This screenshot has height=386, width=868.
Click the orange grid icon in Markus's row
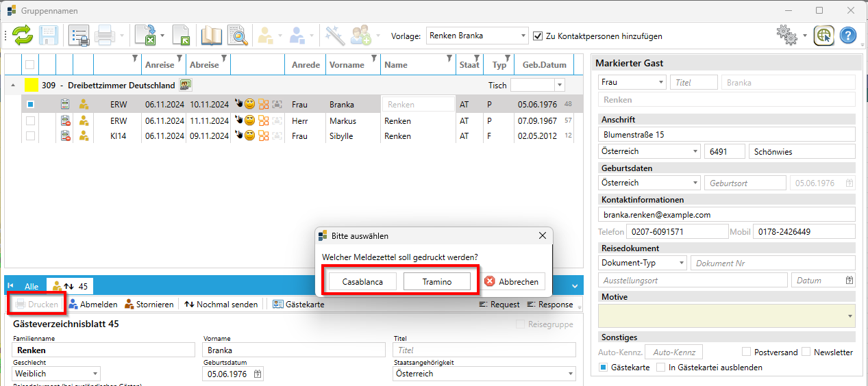click(x=264, y=120)
